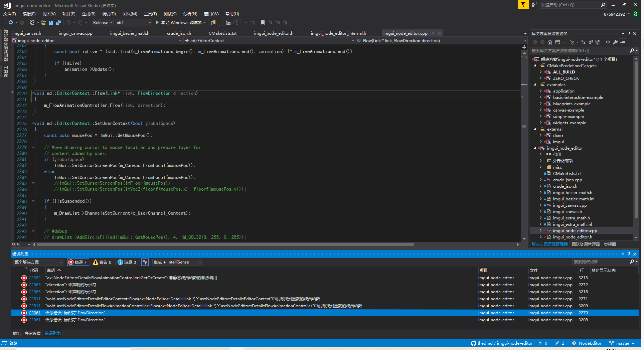644x350 pixels.
Task: Open the Release configuration dropdown
Action: 103,23
